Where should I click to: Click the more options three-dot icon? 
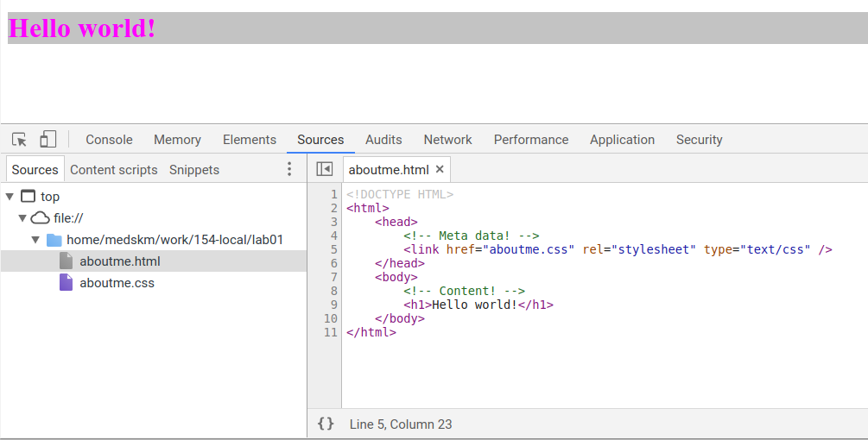click(289, 169)
